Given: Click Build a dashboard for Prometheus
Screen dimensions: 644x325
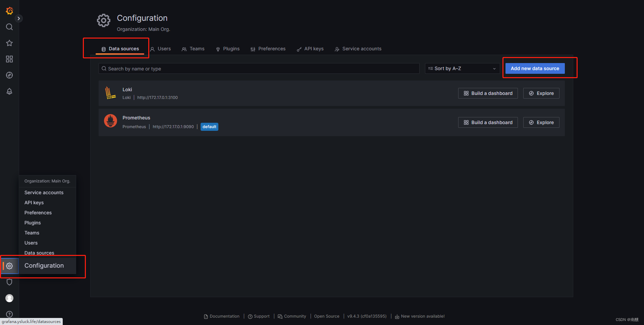Looking at the screenshot, I should coord(488,122).
